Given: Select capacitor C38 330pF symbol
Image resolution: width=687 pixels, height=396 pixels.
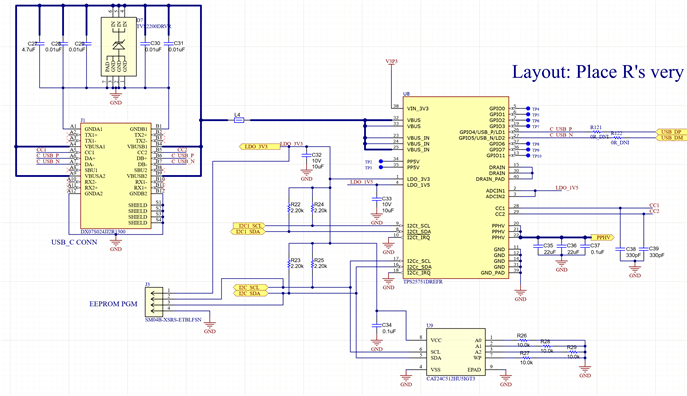Looking at the screenshot, I should 620,249.
